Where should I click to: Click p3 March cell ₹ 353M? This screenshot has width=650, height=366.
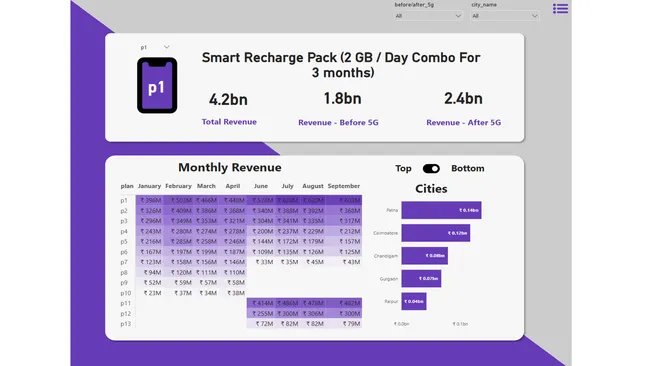(x=206, y=221)
